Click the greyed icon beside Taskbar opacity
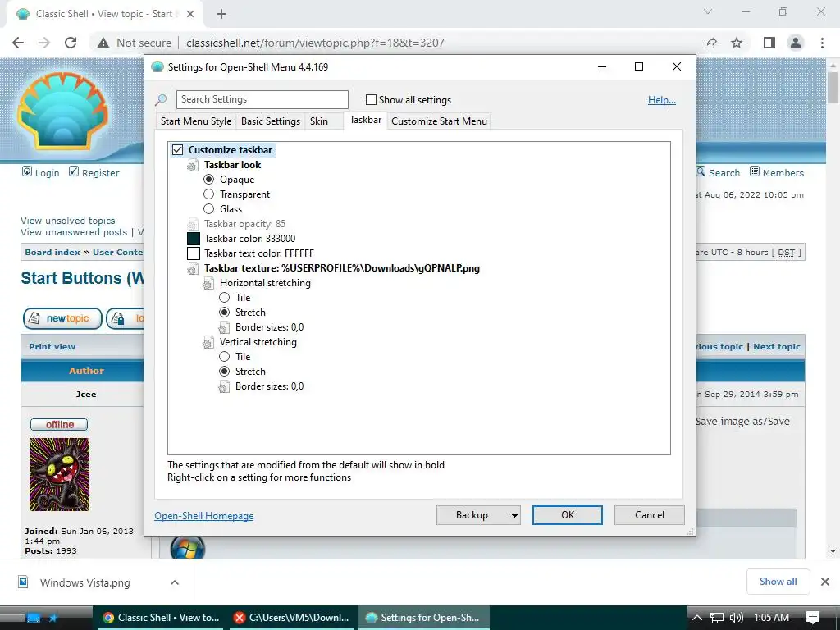Viewport: 840px width, 630px height. pyautogui.click(x=192, y=225)
